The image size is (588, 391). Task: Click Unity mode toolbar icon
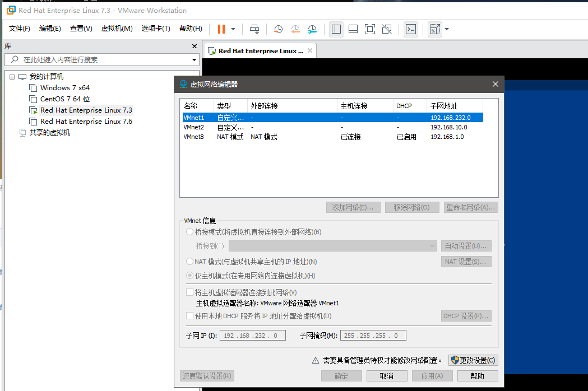pos(387,29)
